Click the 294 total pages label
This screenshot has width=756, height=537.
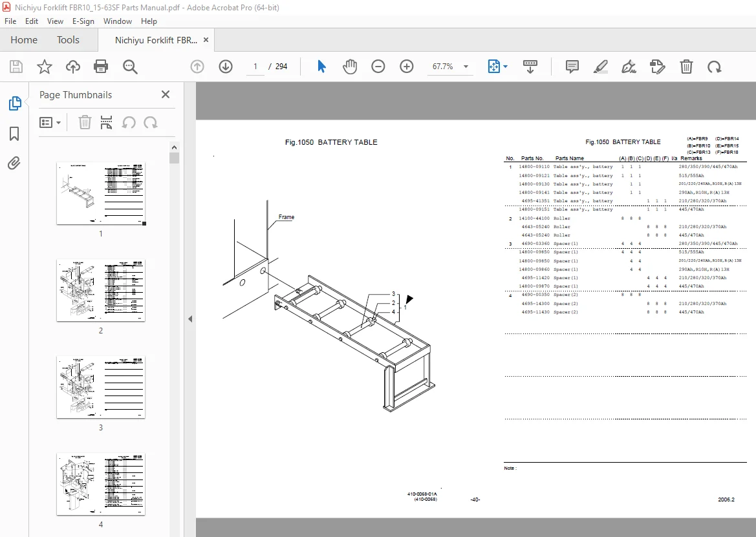tap(281, 67)
